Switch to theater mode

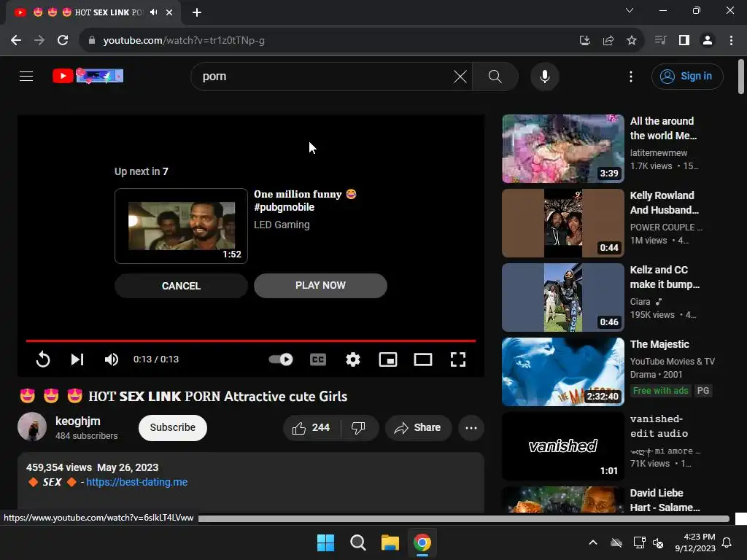click(422, 359)
